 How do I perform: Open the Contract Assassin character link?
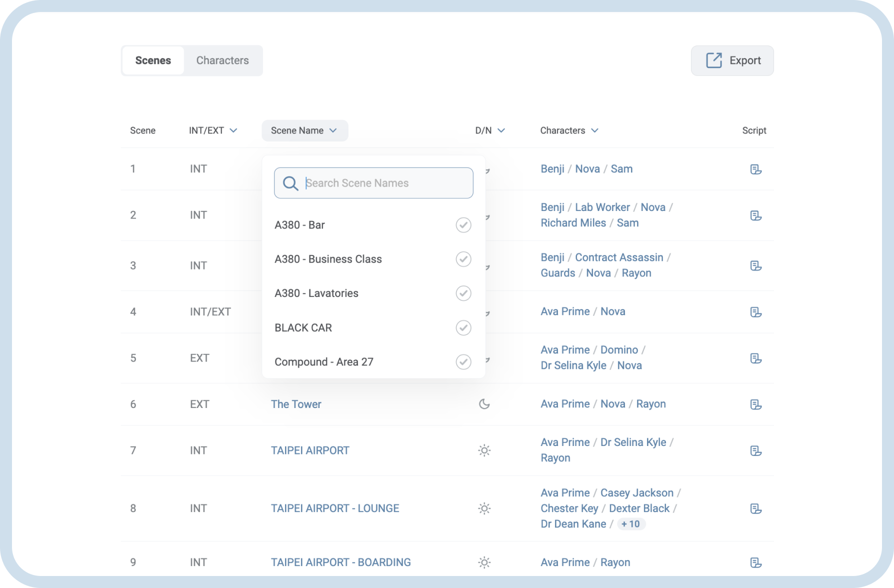pos(619,257)
